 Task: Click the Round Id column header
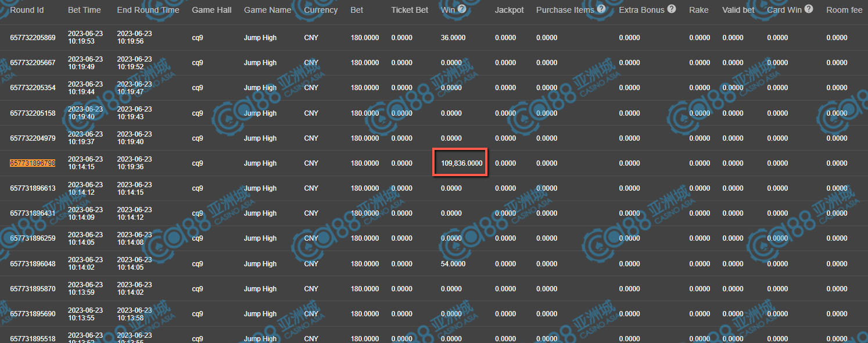pyautogui.click(x=27, y=10)
